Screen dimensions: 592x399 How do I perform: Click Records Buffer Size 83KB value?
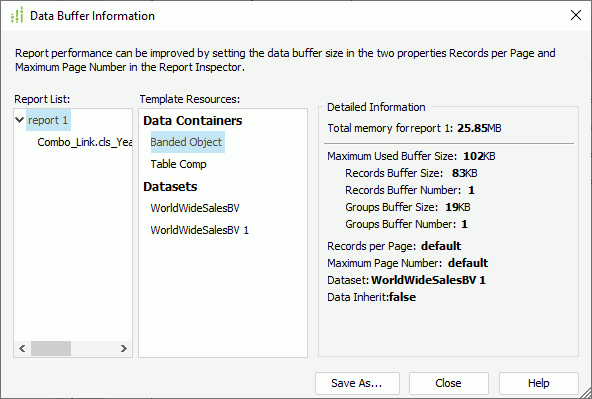click(464, 173)
